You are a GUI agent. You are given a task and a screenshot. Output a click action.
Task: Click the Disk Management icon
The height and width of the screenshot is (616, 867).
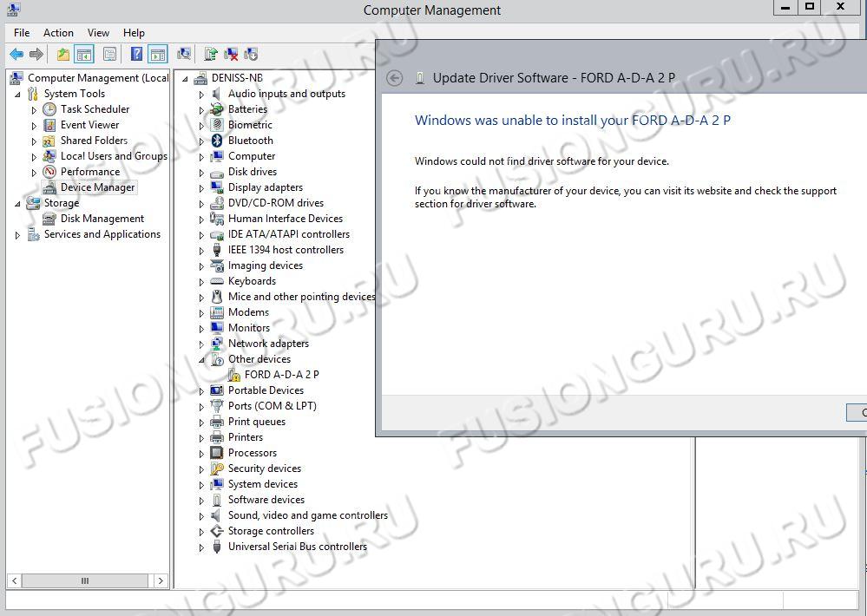coord(49,219)
